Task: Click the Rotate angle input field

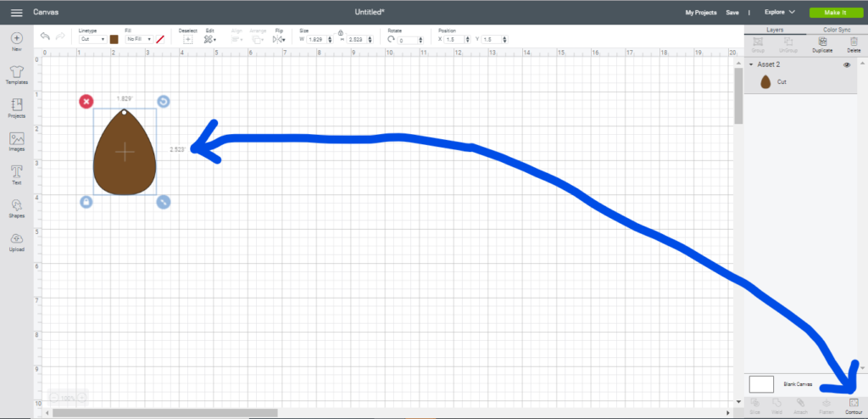Action: (x=408, y=40)
